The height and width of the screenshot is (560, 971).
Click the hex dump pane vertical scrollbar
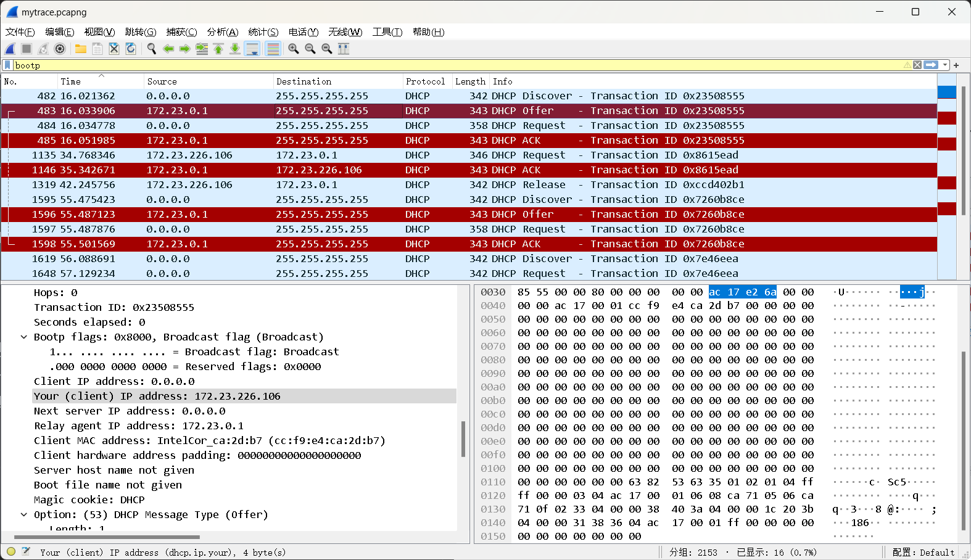pos(964,441)
